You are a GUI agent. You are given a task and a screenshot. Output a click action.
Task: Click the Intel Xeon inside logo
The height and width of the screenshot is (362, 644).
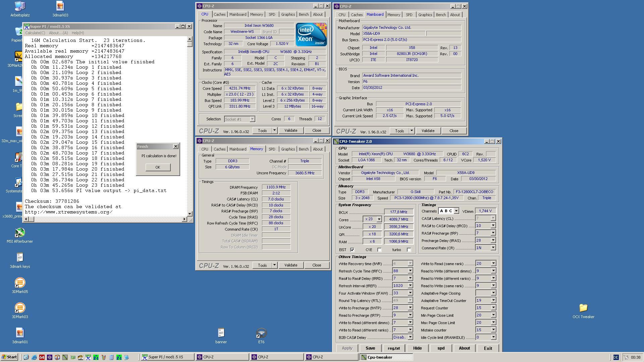(311, 35)
